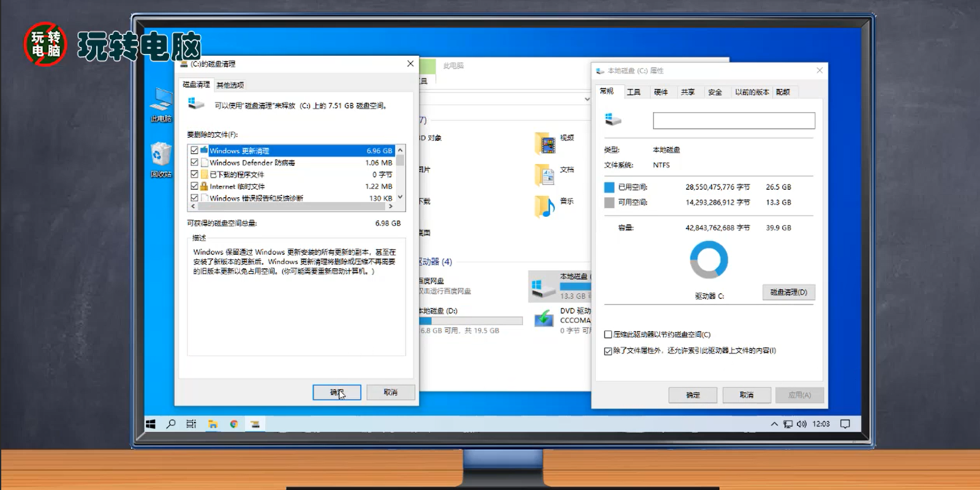
Task: Click 确定 in C: properties window
Action: 693,395
